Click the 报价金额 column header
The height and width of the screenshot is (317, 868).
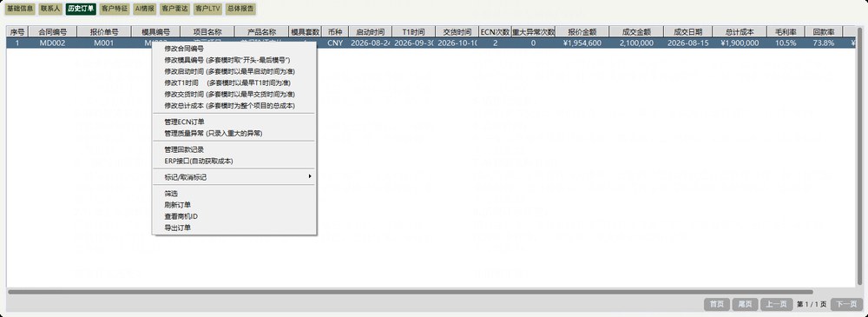click(x=582, y=32)
